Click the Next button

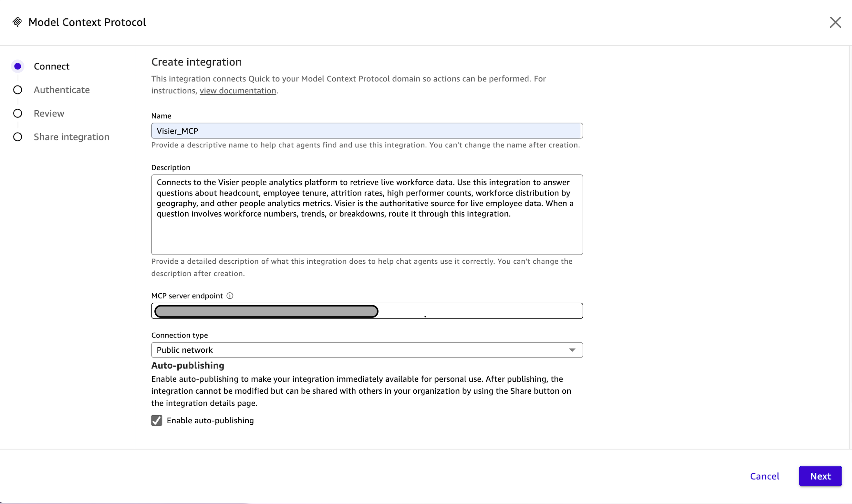tap(820, 476)
